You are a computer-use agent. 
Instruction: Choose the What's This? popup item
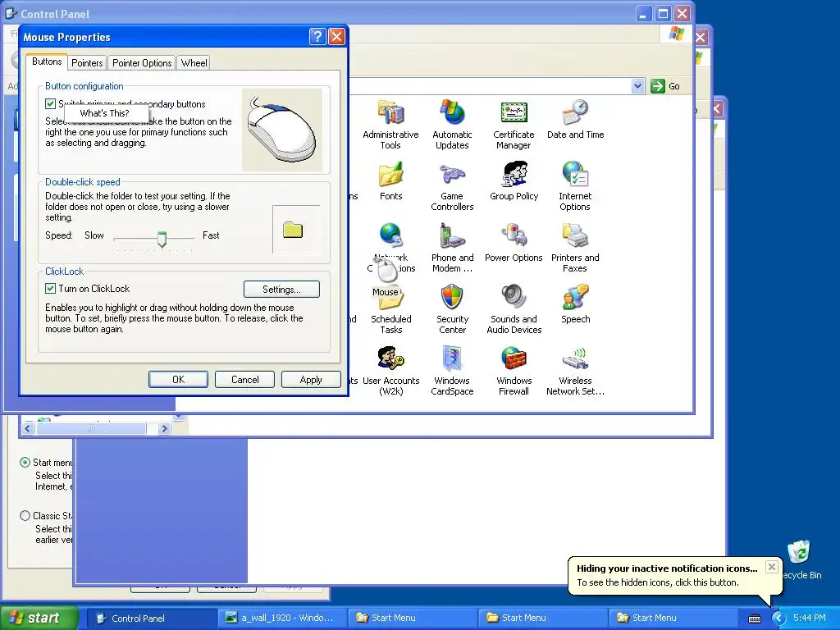(x=105, y=113)
